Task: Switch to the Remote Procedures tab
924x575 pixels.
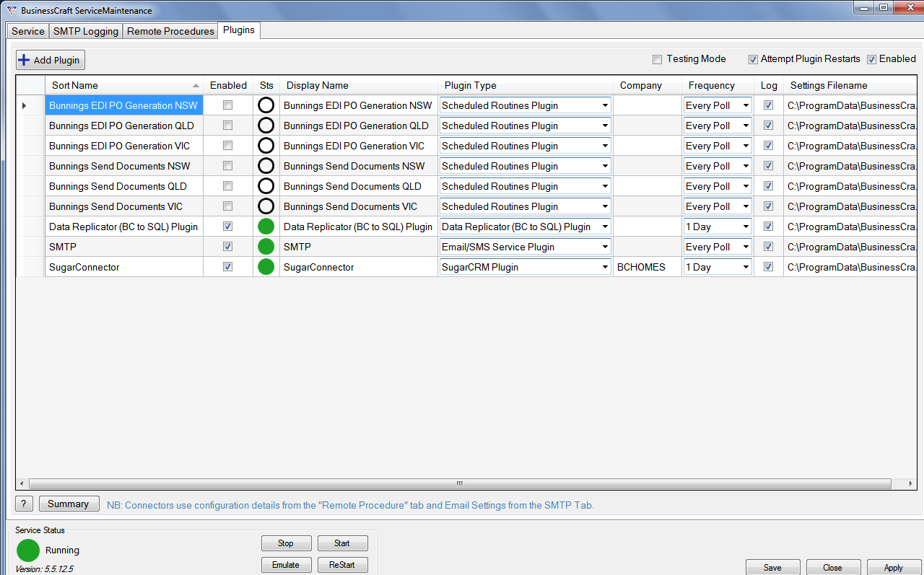Action: [170, 31]
